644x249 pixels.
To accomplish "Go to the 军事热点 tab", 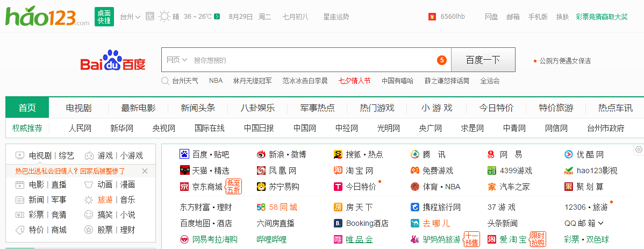I will click(318, 108).
